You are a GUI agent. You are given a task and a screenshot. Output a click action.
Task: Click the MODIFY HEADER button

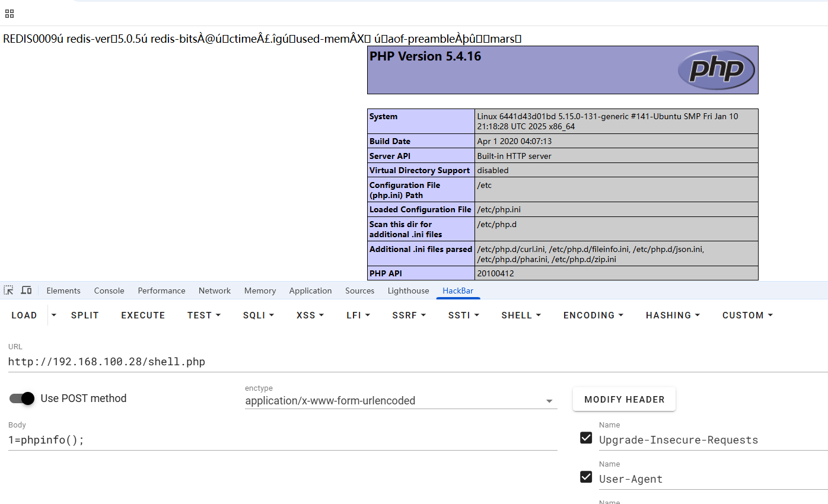pyautogui.click(x=624, y=400)
